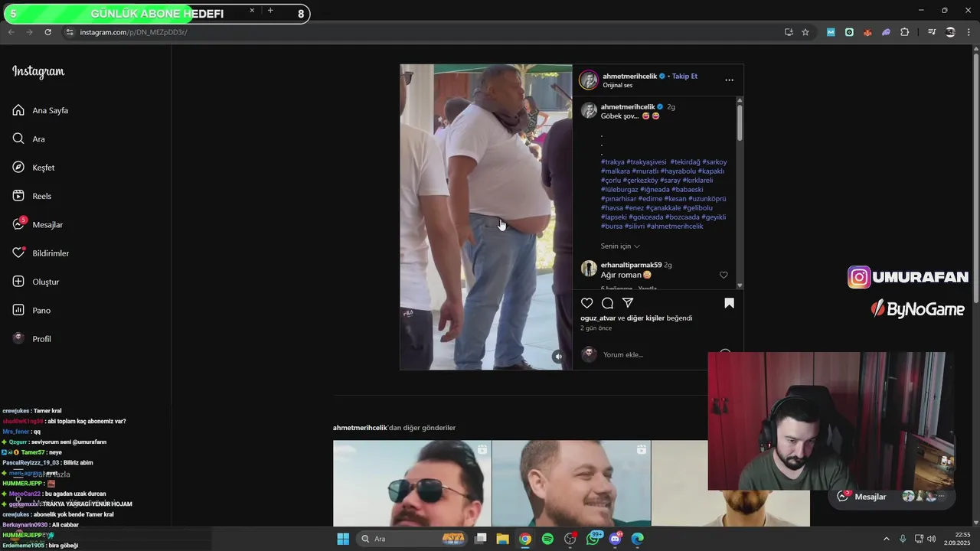This screenshot has width=980, height=551.
Task: Open Profil page from sidebar
Action: [32, 338]
